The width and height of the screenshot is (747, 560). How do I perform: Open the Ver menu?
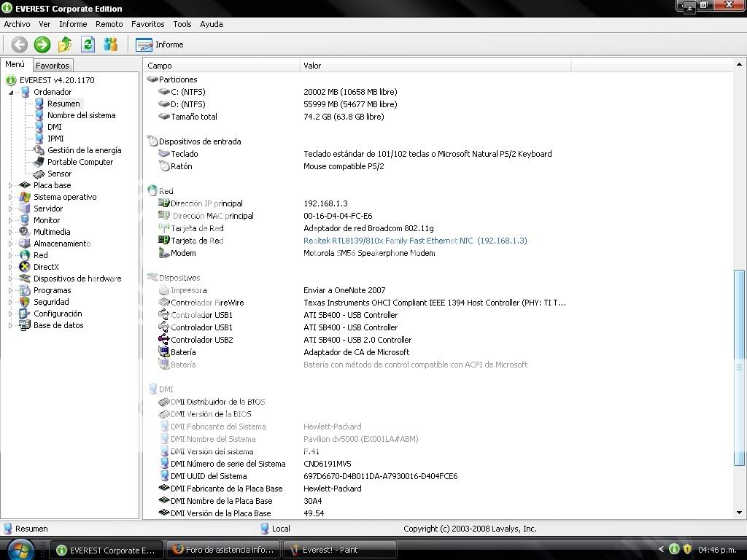click(44, 24)
